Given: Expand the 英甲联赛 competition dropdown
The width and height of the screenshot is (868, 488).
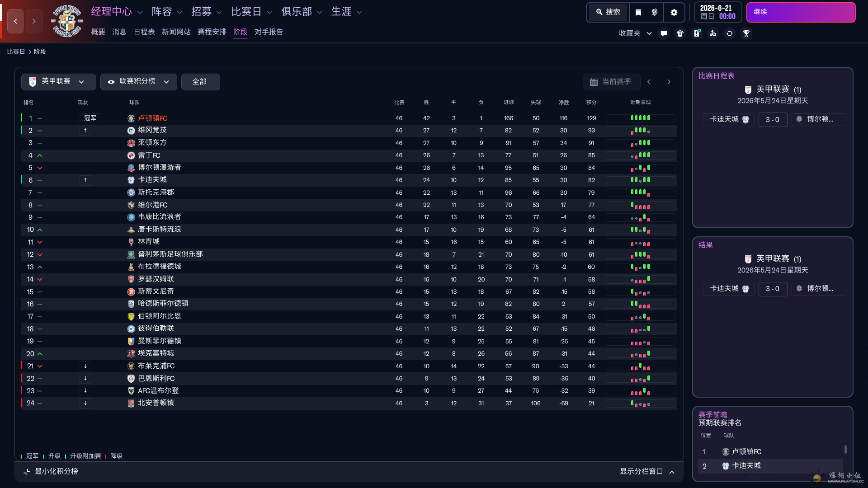Looking at the screenshot, I should (58, 82).
